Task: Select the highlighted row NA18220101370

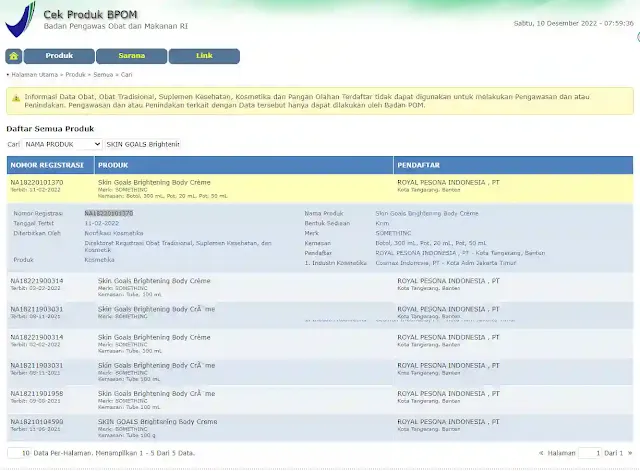Action: [x=320, y=189]
